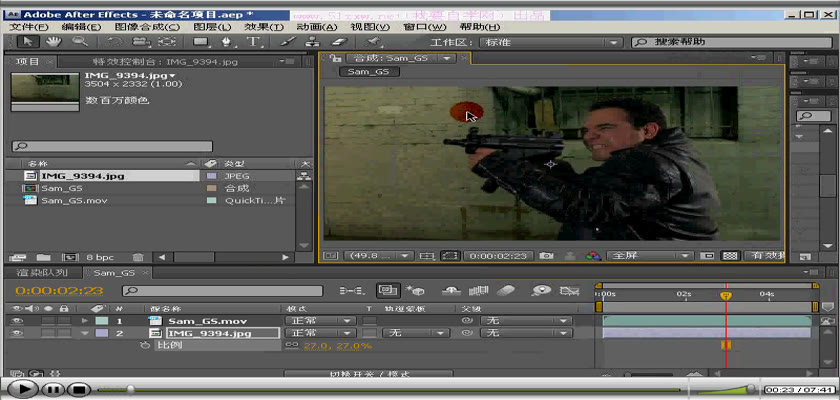
Task: Toggle the 比例 stopwatch keyframe icon
Action: pyautogui.click(x=144, y=346)
